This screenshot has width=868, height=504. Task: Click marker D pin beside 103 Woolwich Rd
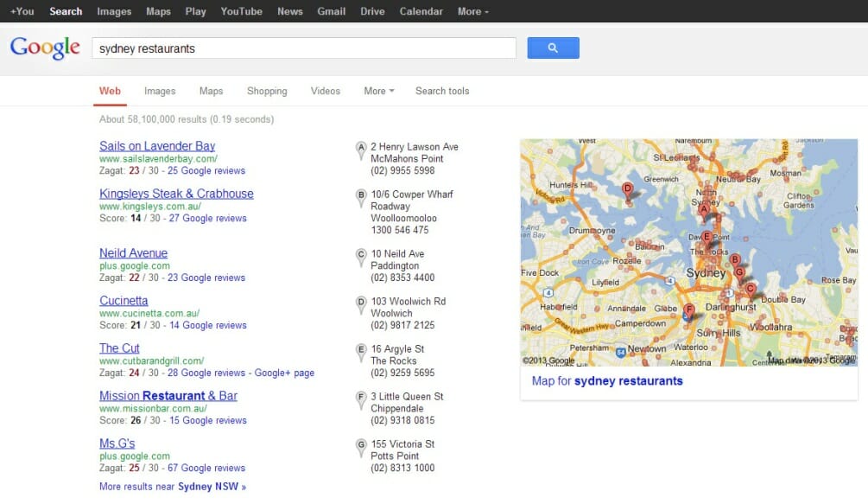click(361, 305)
